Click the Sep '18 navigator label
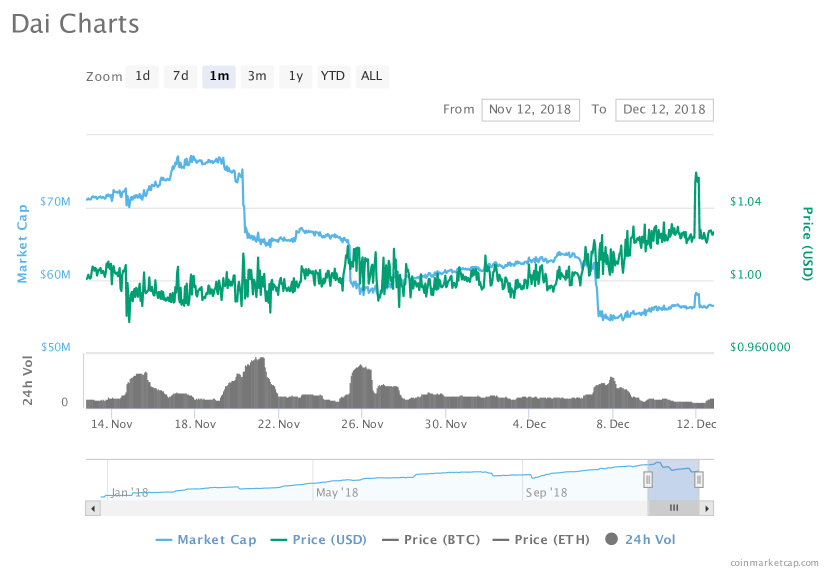The image size is (830, 571). pos(546,493)
